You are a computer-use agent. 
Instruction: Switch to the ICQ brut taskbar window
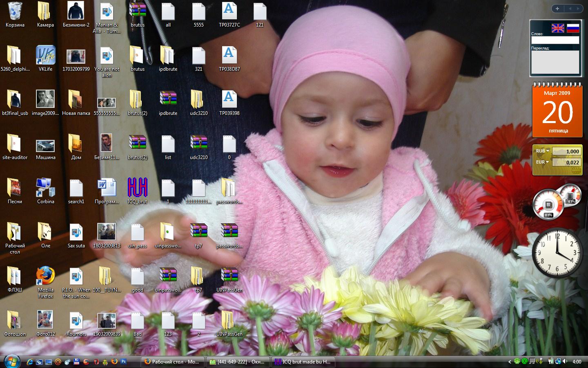point(303,361)
